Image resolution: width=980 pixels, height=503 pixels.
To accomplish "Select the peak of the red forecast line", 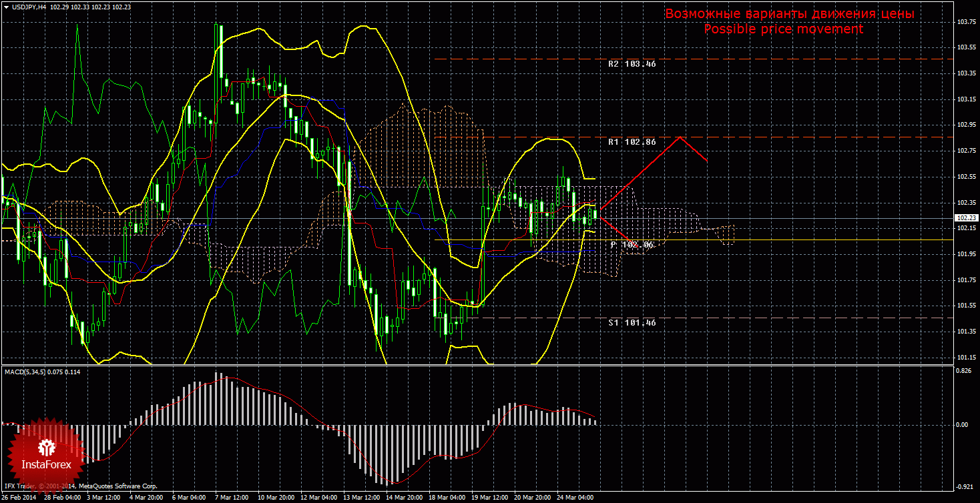I will point(680,137).
